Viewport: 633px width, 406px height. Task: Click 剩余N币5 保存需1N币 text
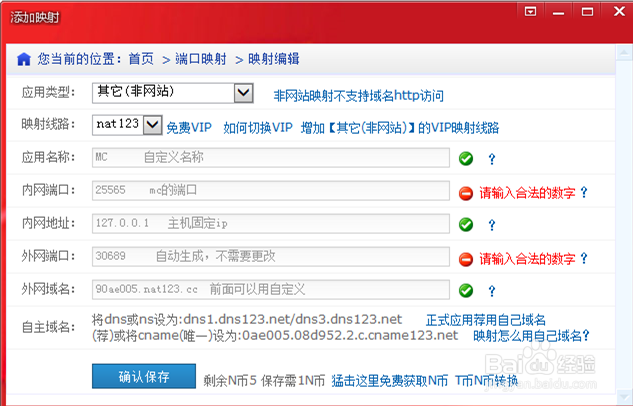pos(264,381)
